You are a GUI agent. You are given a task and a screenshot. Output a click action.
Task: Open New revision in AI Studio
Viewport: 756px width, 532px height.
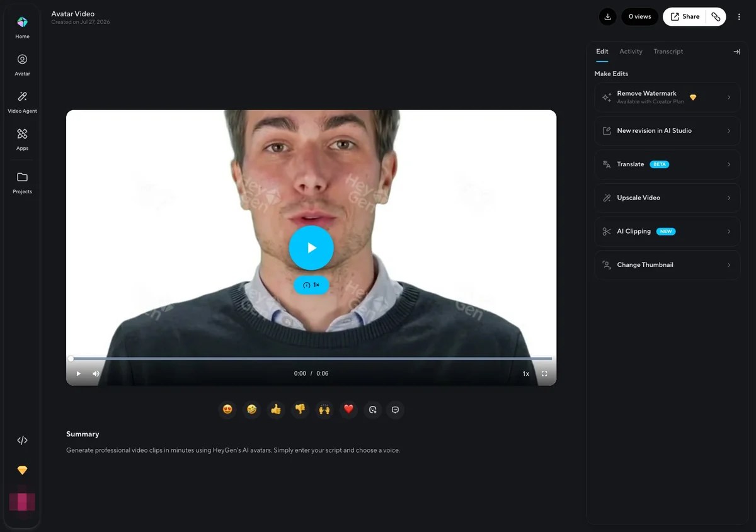pos(667,131)
